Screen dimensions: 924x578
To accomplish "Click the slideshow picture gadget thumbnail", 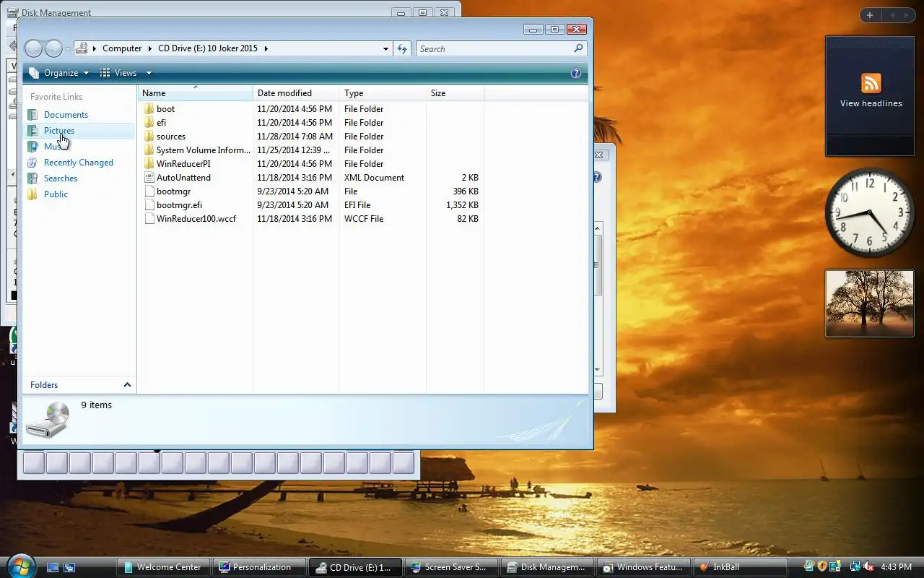I will (870, 303).
